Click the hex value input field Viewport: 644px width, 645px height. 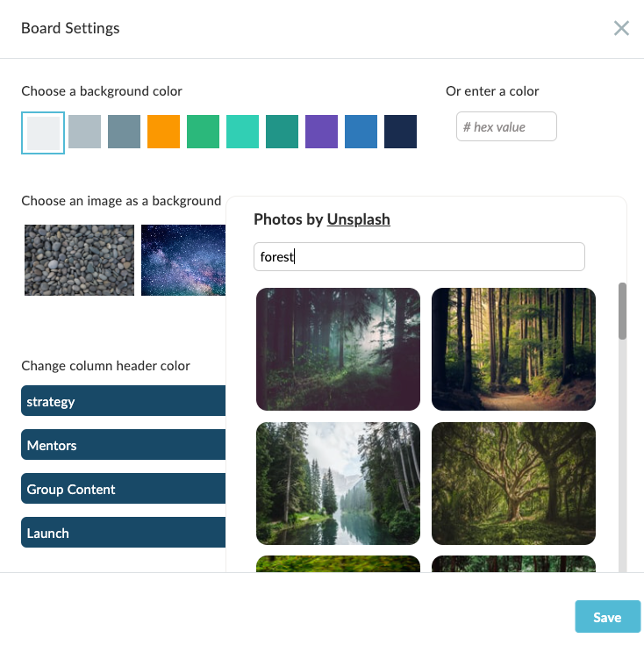click(506, 126)
